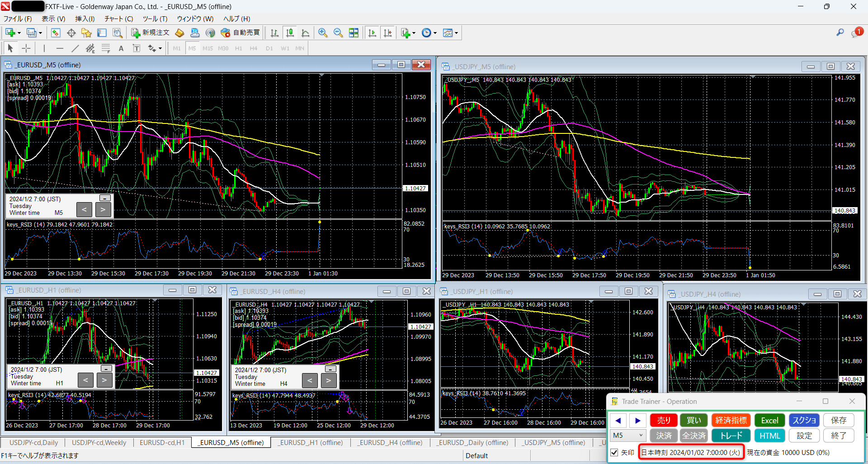Click the Excel export button
868x464 pixels.
769,420
